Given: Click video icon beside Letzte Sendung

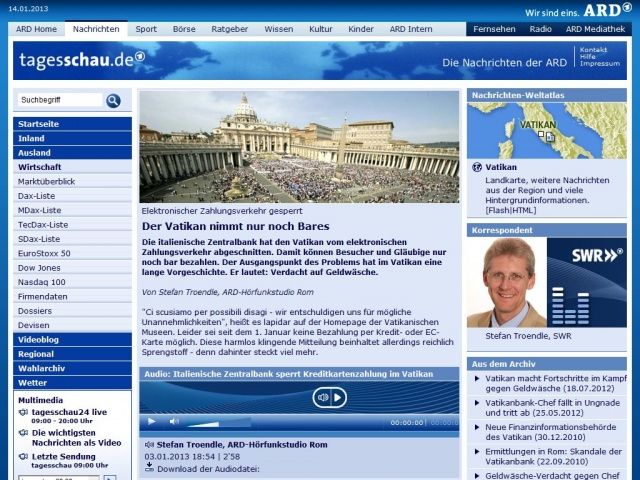Looking at the screenshot, I should pyautogui.click(x=24, y=457).
